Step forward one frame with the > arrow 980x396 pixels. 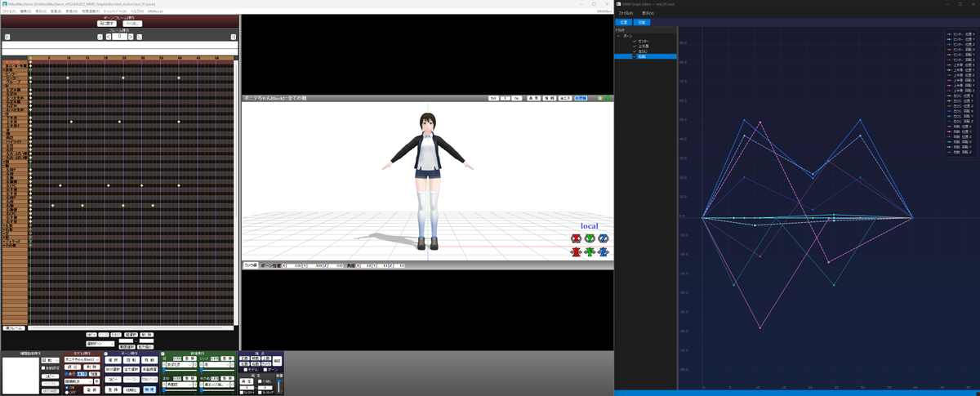[x=131, y=37]
